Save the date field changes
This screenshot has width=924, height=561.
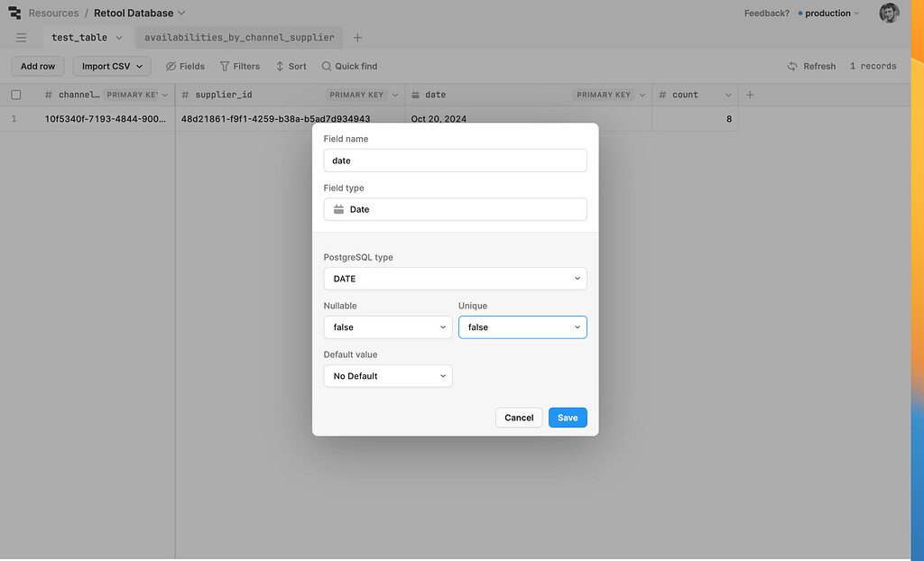click(567, 418)
